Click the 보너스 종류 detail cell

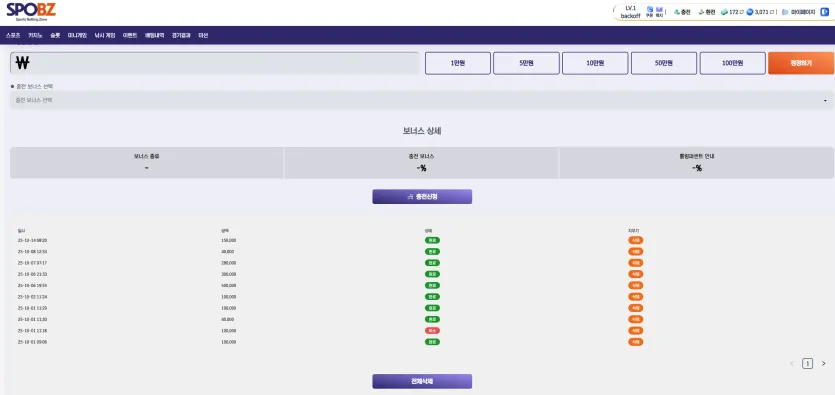point(146,163)
